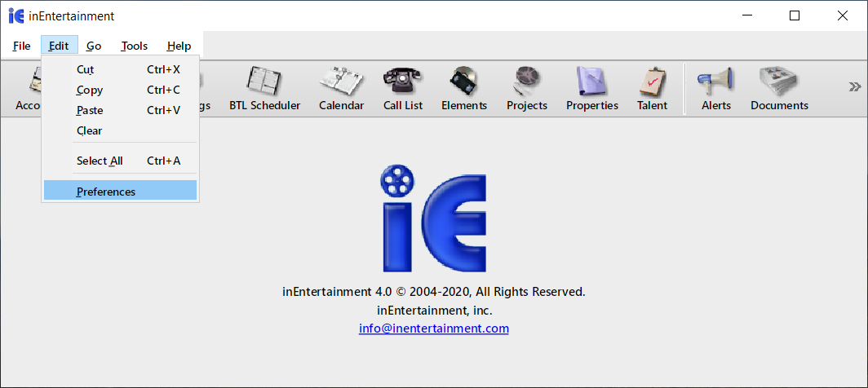868x388 pixels.
Task: Choose Paste from the Edit menu
Action: click(120, 110)
